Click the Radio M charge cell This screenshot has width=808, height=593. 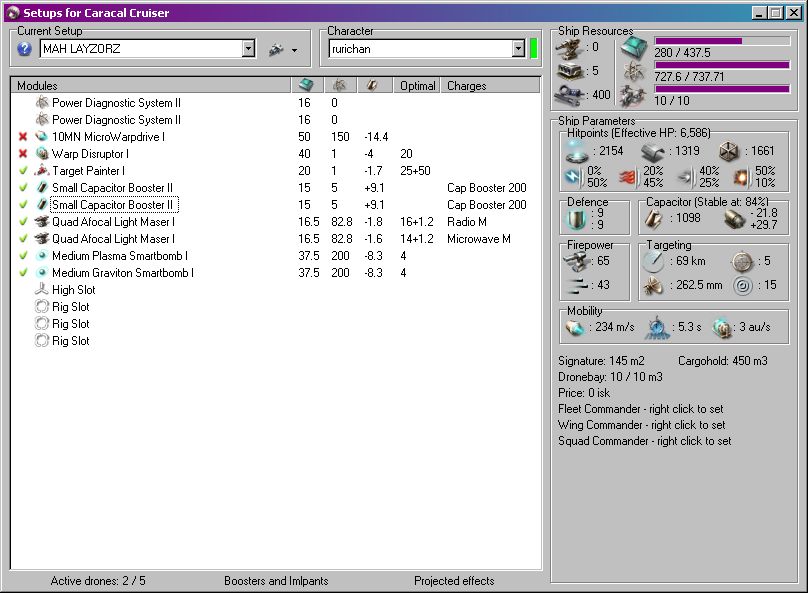point(466,222)
